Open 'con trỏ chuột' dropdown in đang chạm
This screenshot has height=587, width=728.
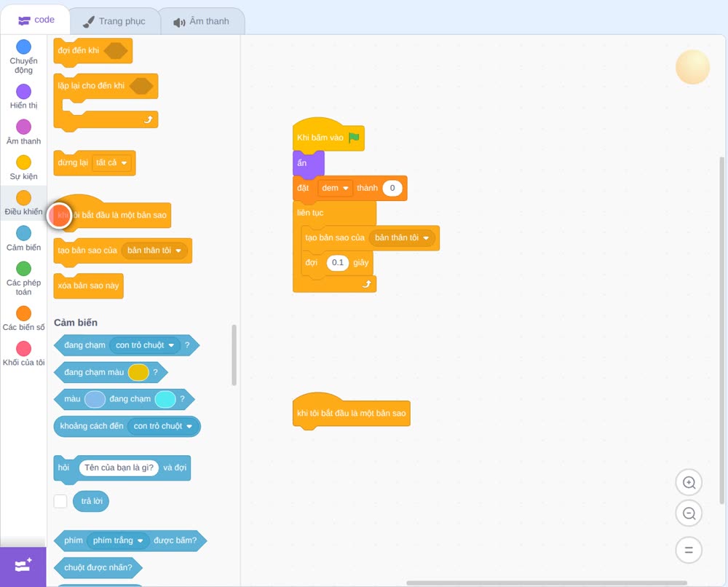click(145, 345)
